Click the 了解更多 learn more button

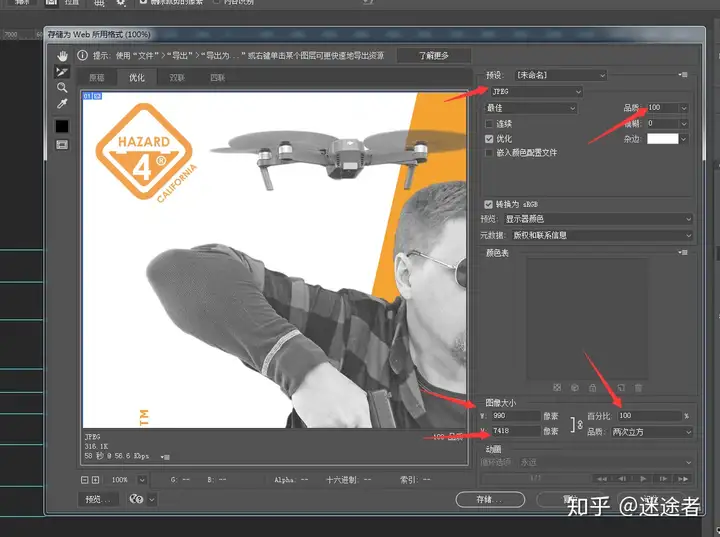pos(434,56)
